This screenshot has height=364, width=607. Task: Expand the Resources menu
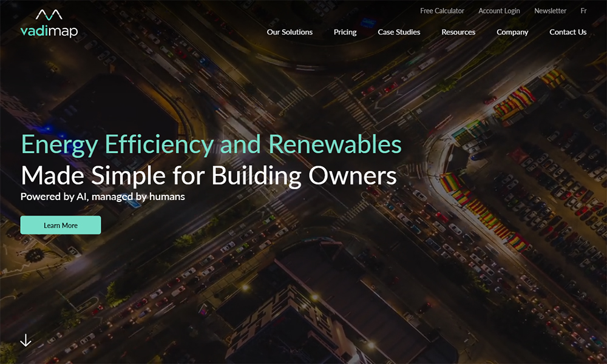(458, 32)
